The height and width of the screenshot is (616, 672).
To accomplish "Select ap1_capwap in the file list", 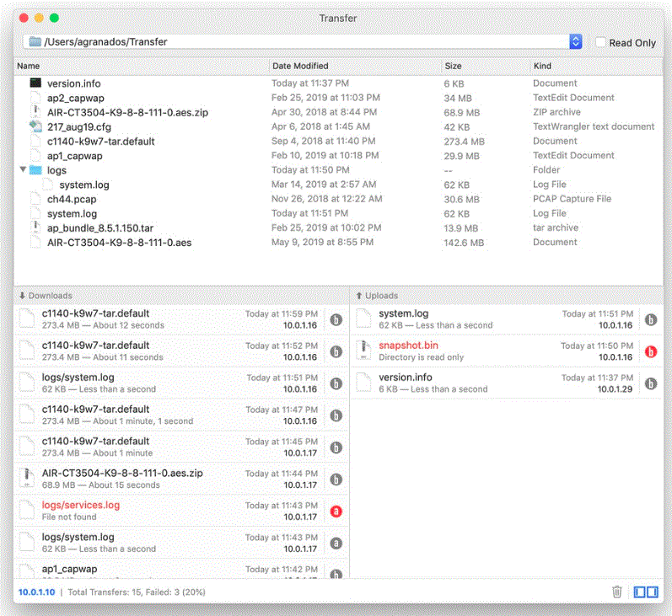I will coord(74,156).
